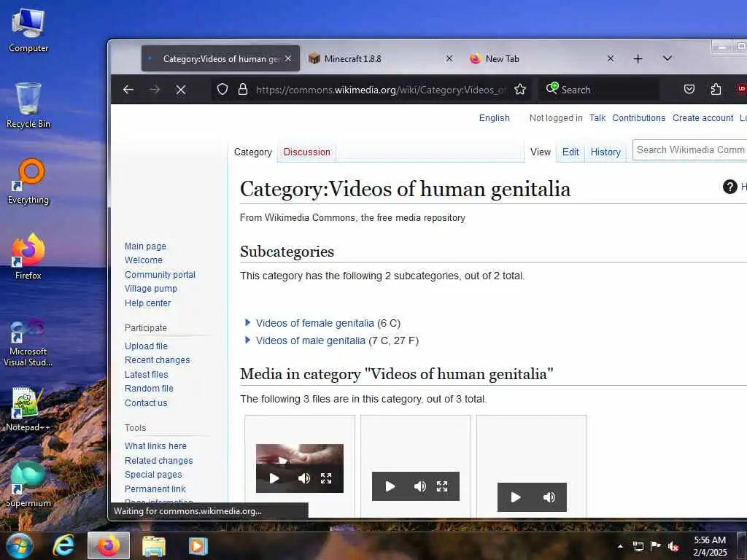Click Create account link

click(703, 118)
